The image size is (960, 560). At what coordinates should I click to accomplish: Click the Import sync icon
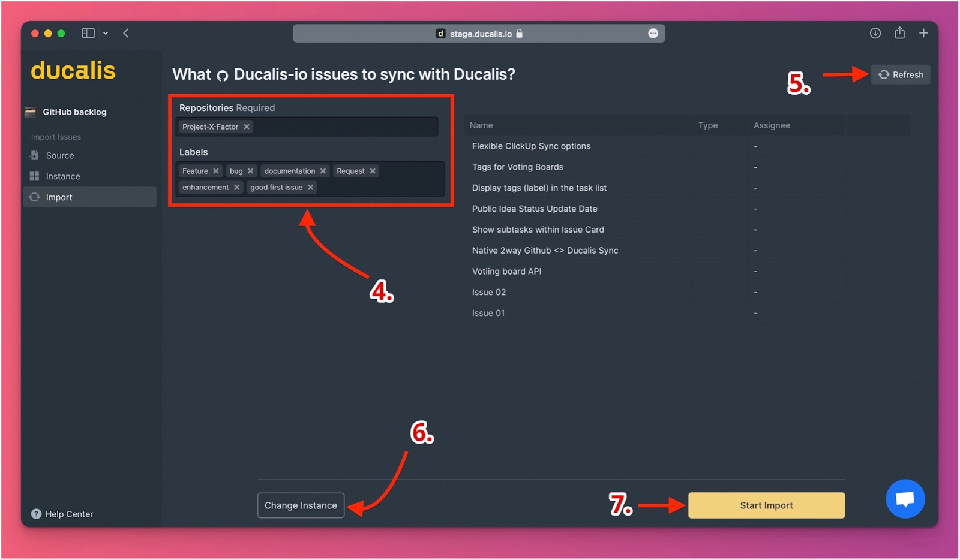coord(34,197)
